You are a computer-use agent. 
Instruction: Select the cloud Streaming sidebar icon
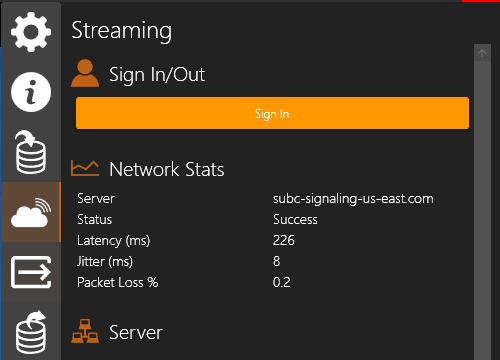click(31, 212)
